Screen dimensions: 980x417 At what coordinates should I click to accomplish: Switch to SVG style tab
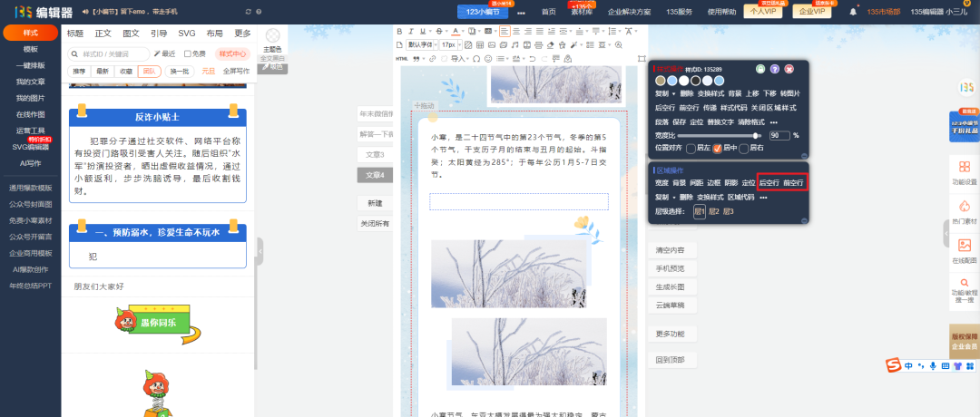click(x=187, y=33)
